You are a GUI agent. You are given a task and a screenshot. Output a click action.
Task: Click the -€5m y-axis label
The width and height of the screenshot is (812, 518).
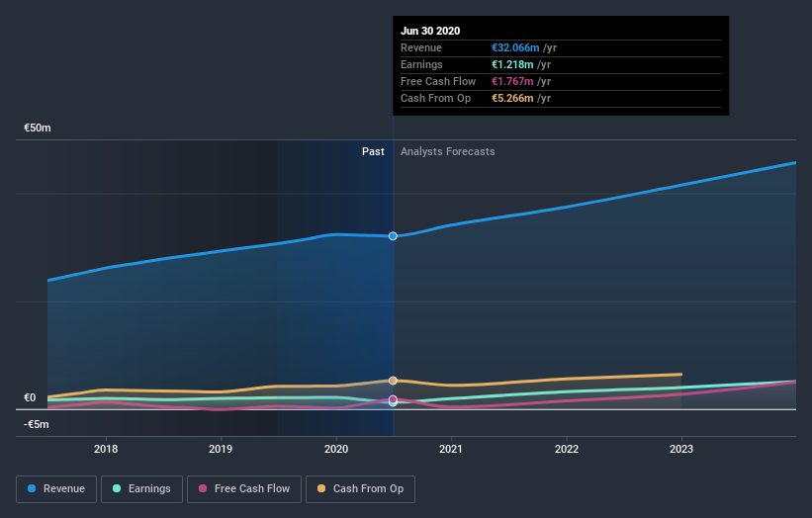tap(37, 424)
